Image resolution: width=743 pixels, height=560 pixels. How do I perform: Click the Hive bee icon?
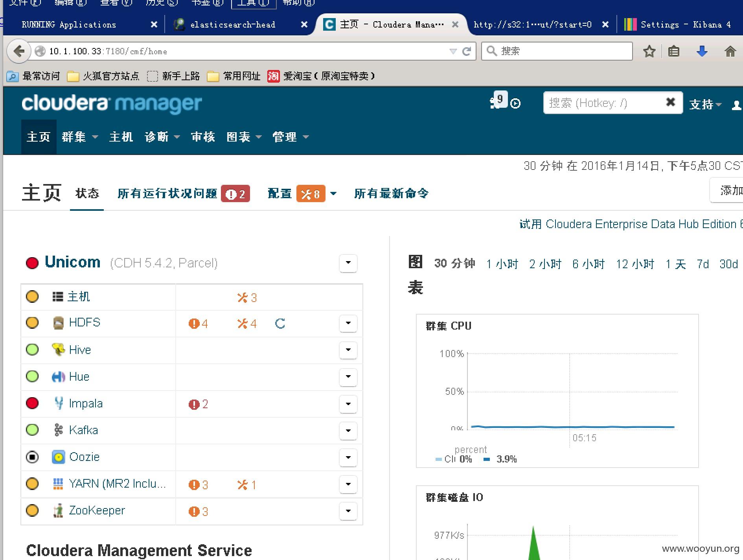click(x=58, y=350)
